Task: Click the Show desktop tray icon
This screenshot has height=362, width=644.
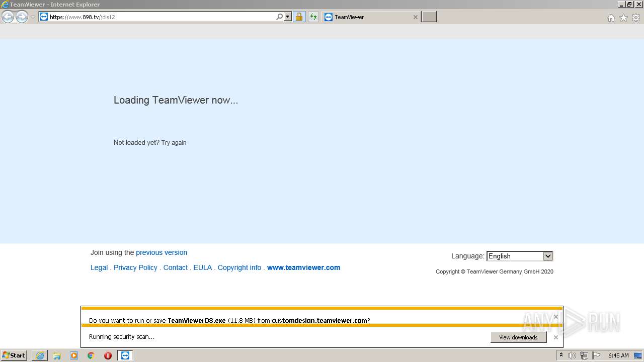Action: point(638,355)
